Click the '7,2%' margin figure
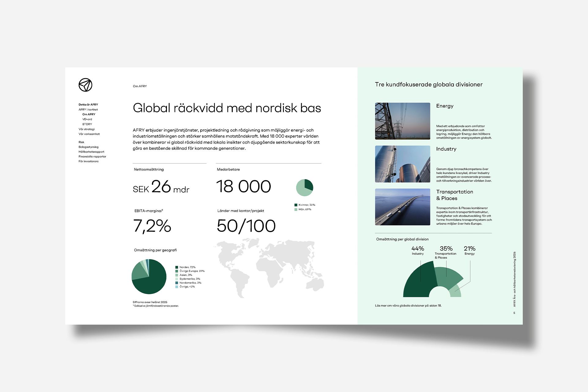The width and height of the screenshot is (588, 392). (x=152, y=226)
